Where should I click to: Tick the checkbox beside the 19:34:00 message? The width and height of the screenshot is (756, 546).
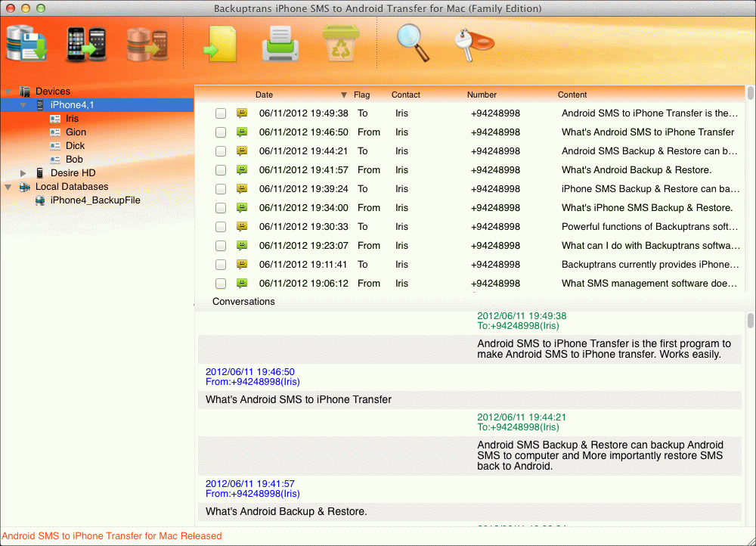point(220,207)
